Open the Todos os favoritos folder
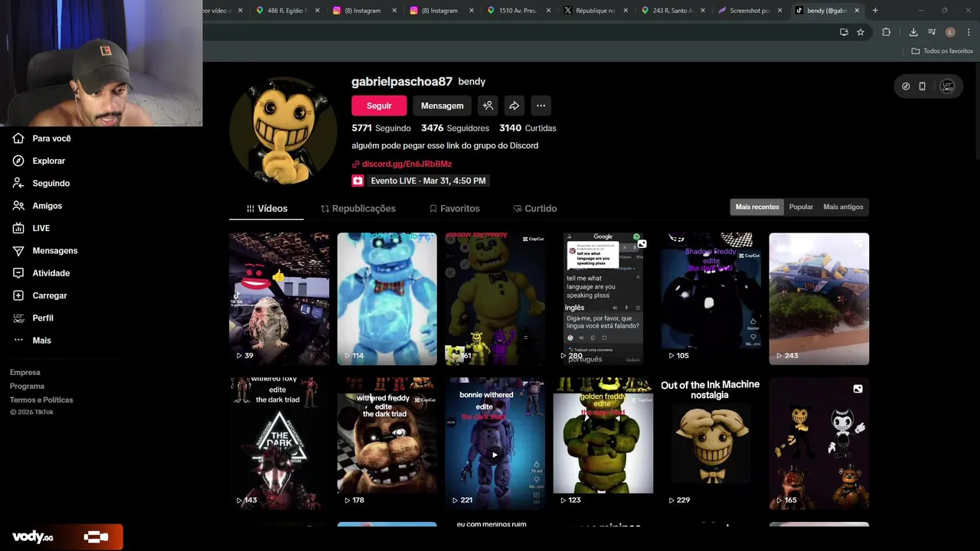The height and width of the screenshot is (551, 980). point(942,51)
